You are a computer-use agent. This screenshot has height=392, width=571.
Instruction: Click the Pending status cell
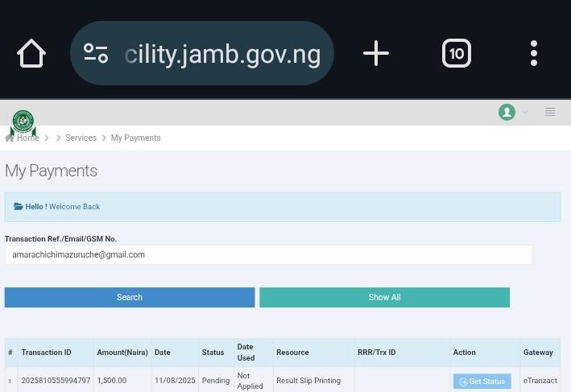point(216,381)
